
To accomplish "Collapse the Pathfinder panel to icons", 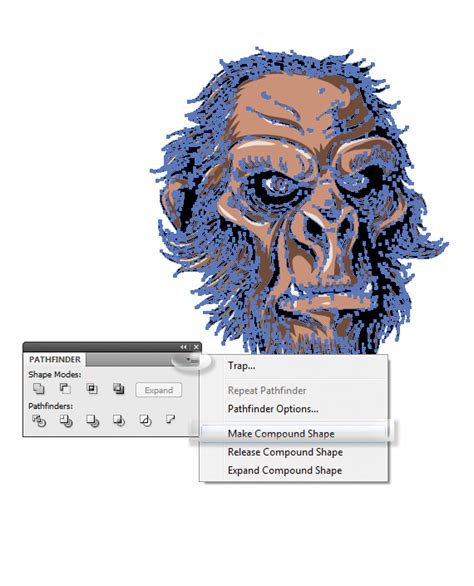I will point(183,347).
